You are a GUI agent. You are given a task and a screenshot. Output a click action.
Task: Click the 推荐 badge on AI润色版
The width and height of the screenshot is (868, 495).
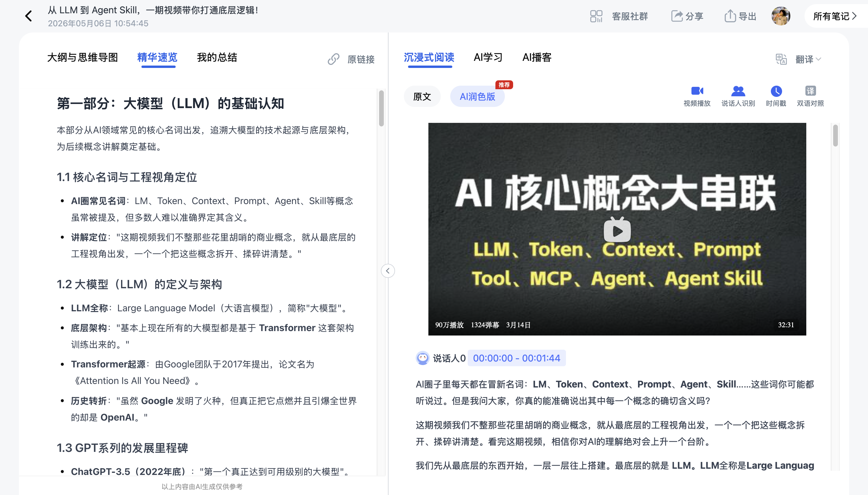pos(504,85)
